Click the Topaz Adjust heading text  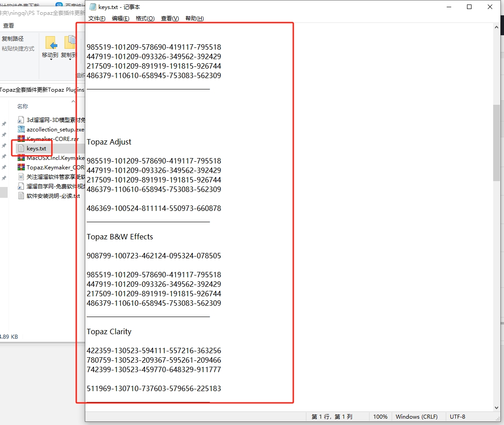[109, 142]
